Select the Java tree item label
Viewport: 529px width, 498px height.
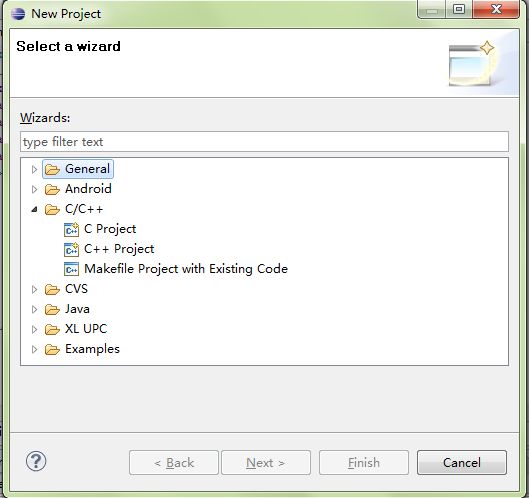pyautogui.click(x=77, y=309)
